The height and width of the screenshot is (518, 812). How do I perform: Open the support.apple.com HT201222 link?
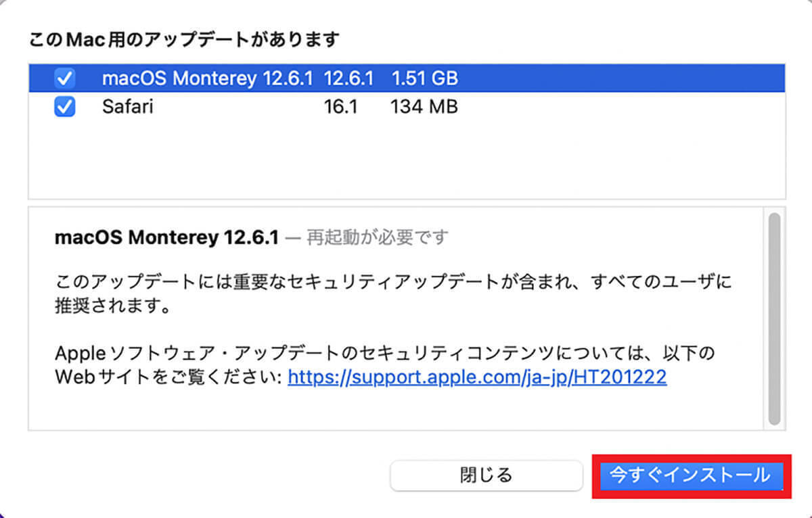(477, 377)
